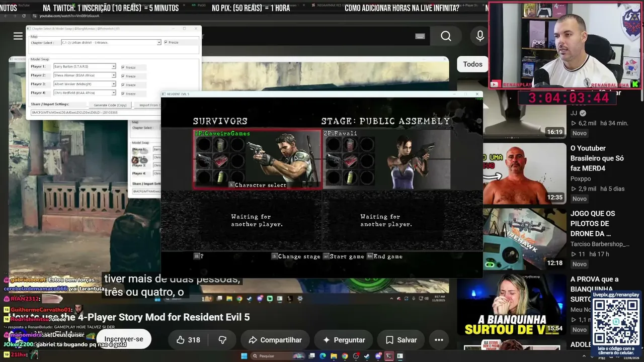The height and width of the screenshot is (362, 644).
Task: Click the Perguntar ask button
Action: tap(343, 340)
